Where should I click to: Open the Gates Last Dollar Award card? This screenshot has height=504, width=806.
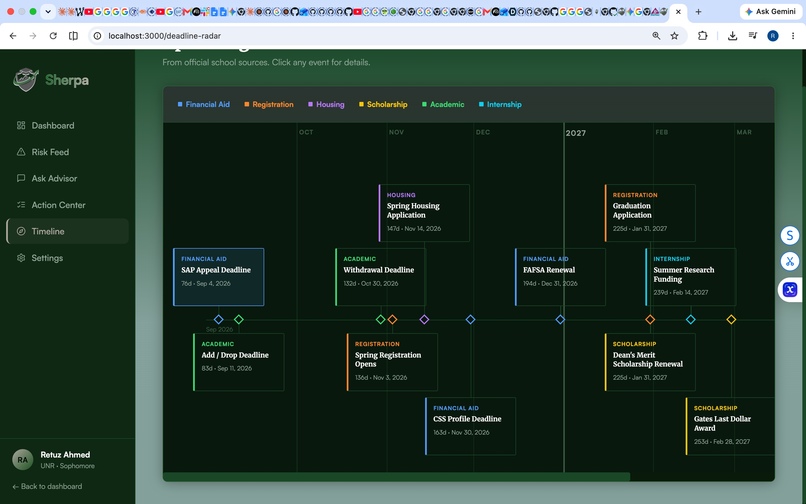[730, 426]
